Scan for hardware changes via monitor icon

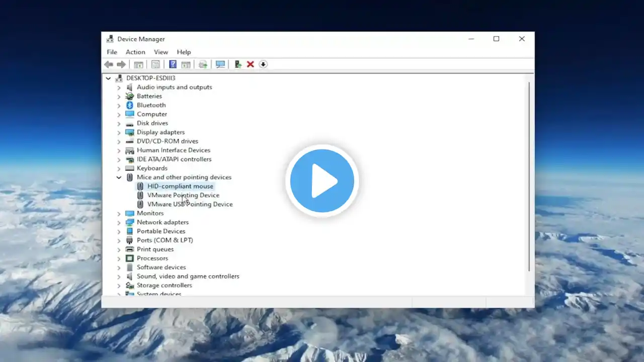(x=220, y=64)
